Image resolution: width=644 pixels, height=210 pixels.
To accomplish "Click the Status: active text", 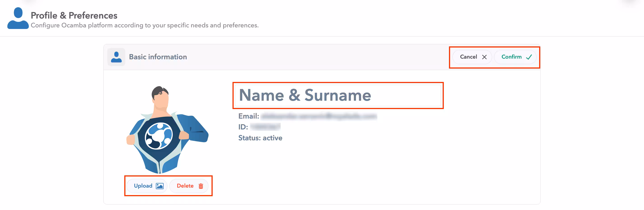I will point(260,138).
